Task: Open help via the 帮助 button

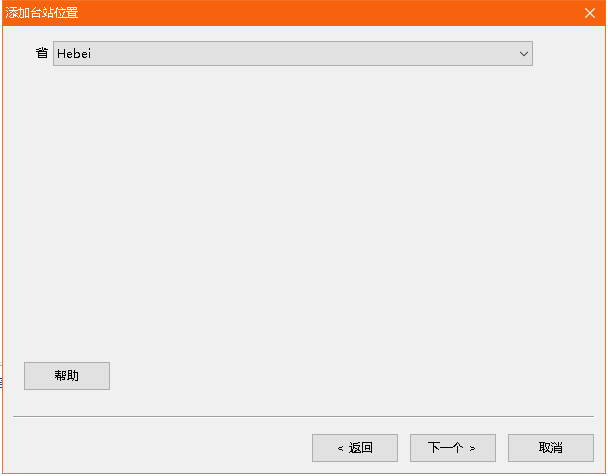Action: (67, 376)
